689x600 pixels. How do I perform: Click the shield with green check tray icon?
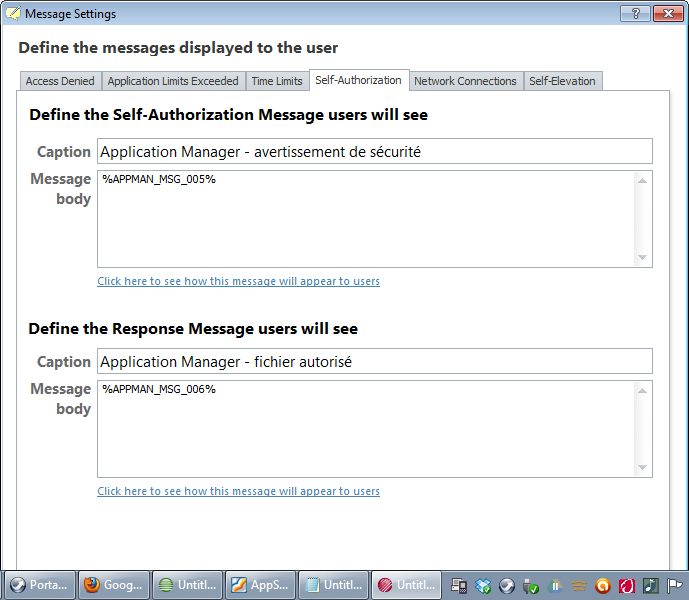click(x=531, y=586)
